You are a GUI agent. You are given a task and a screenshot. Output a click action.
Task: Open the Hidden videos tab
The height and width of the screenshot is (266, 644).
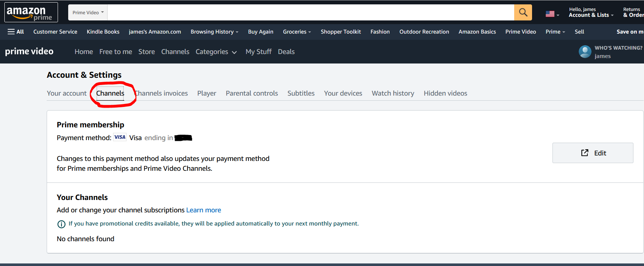click(x=445, y=93)
